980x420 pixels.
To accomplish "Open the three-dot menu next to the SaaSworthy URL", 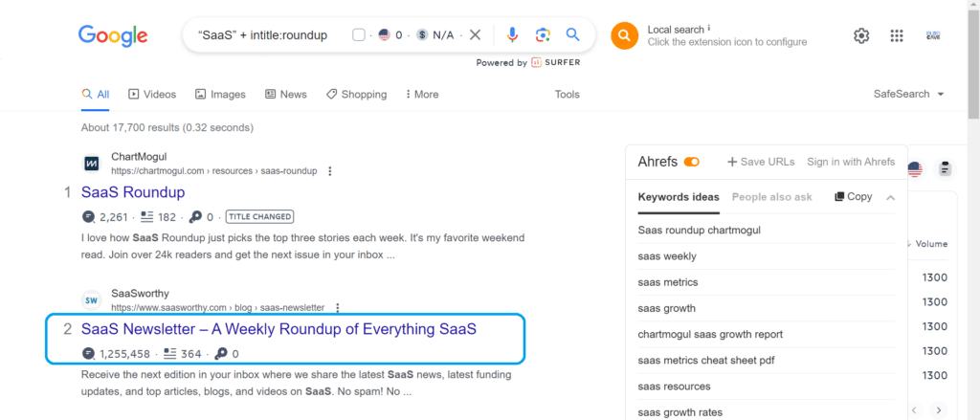I will [338, 307].
